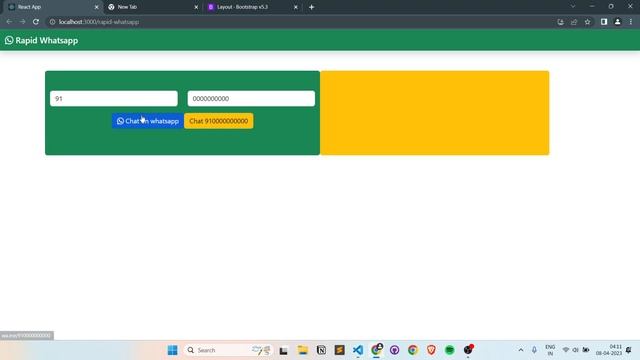Click the yellow Chat 910000000000 button
This screenshot has height=360, width=640.
point(218,121)
